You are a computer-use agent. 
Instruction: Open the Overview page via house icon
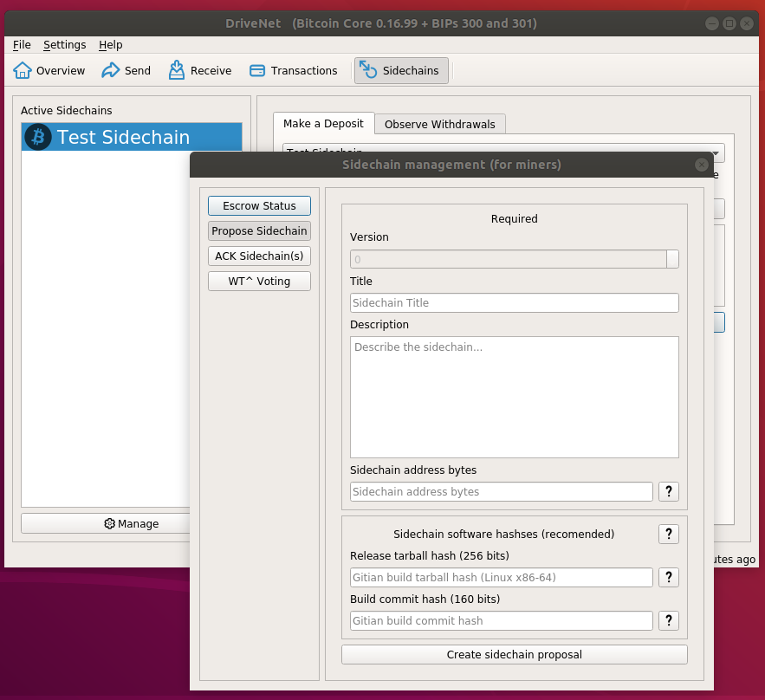click(x=23, y=70)
